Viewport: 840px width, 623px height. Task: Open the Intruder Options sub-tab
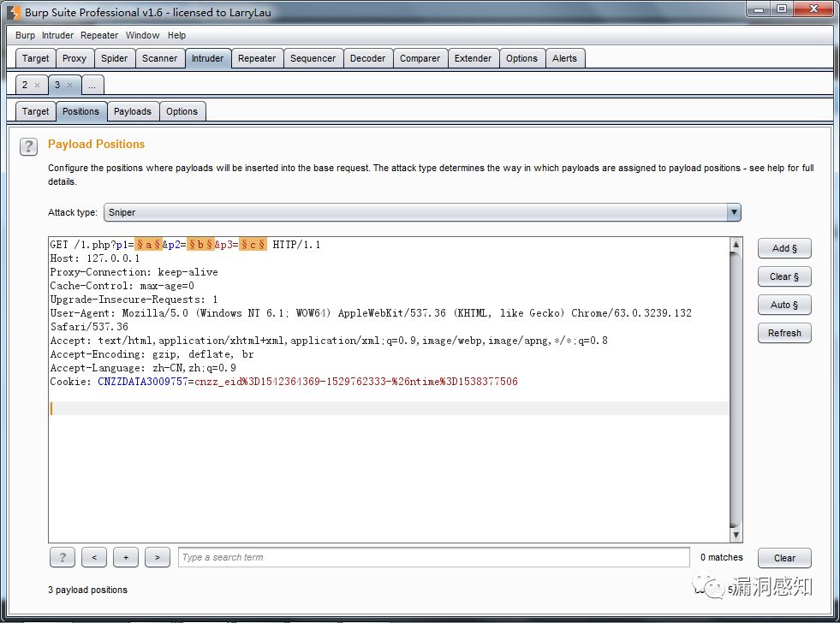pyautogui.click(x=182, y=111)
